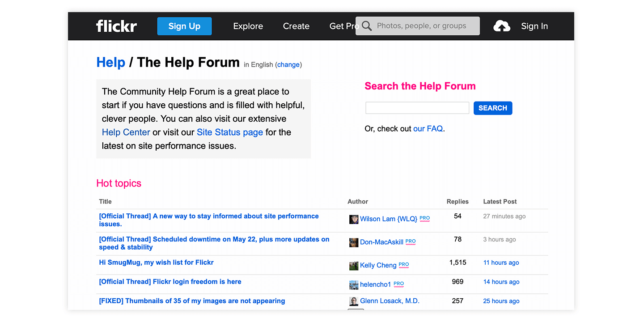
Task: Click the flickr logo
Action: tap(116, 26)
